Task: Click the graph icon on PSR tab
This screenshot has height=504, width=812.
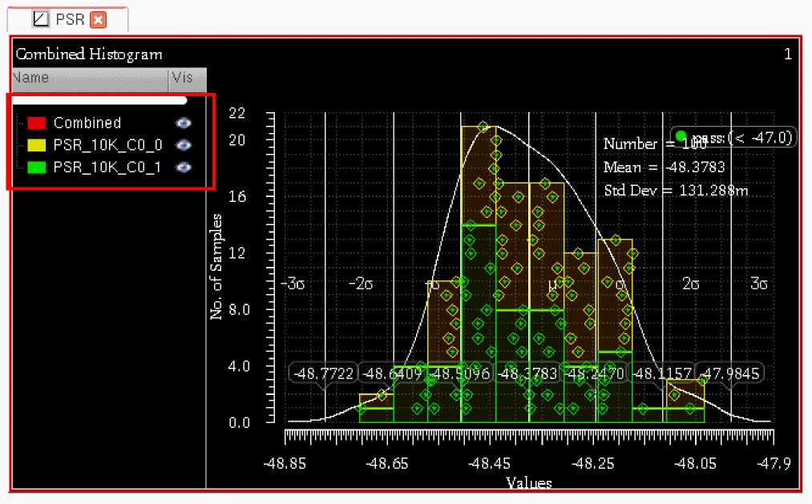Action: [39, 19]
